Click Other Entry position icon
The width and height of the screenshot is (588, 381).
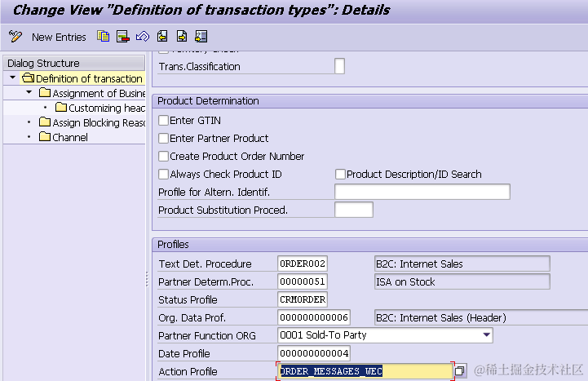pos(201,37)
